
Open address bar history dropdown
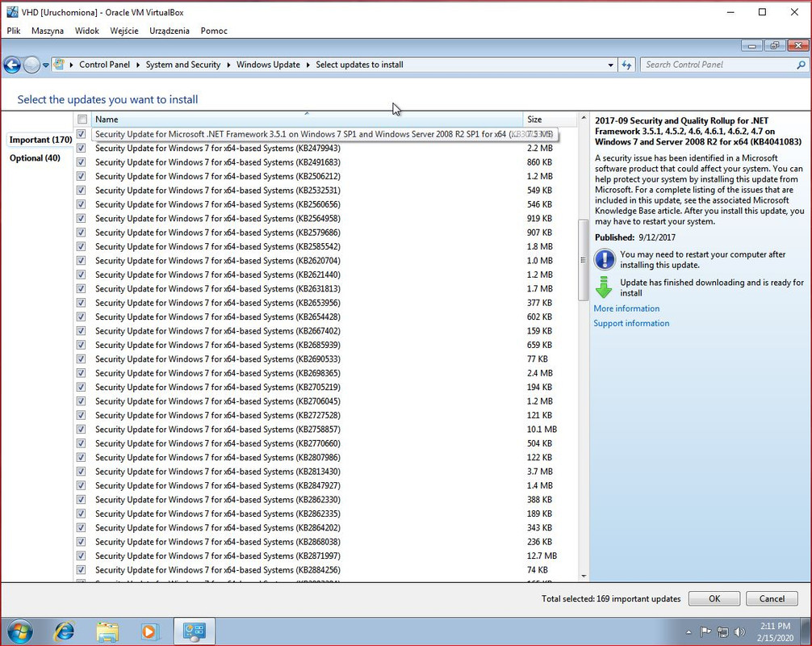tap(610, 65)
